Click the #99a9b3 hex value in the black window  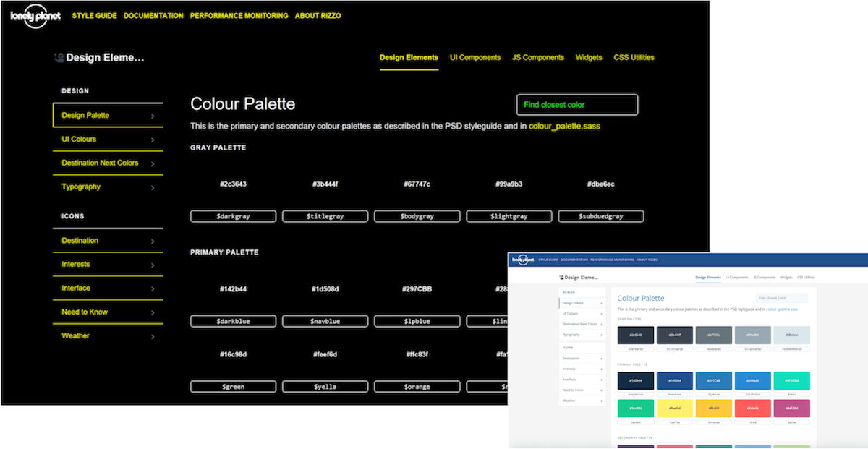click(x=509, y=184)
